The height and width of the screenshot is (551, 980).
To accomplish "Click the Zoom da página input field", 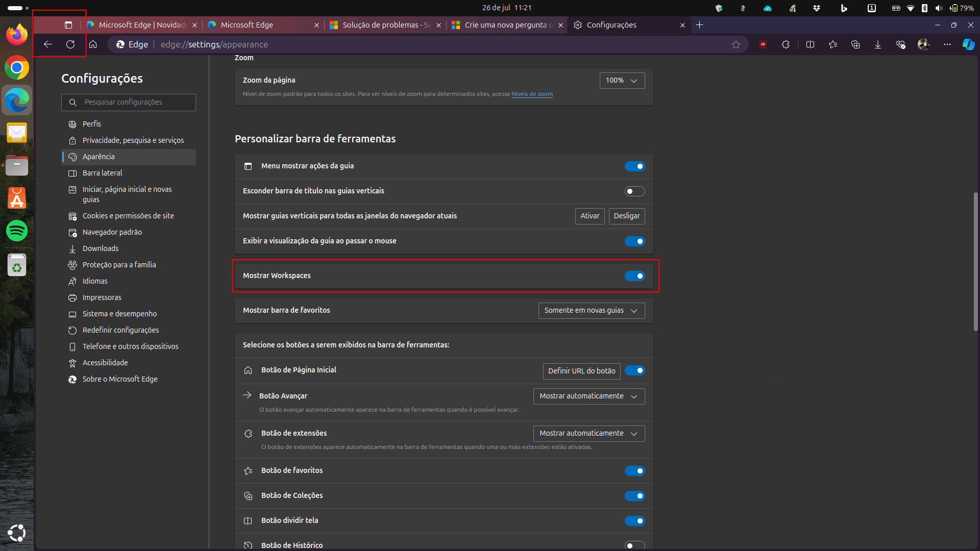I will (620, 80).
